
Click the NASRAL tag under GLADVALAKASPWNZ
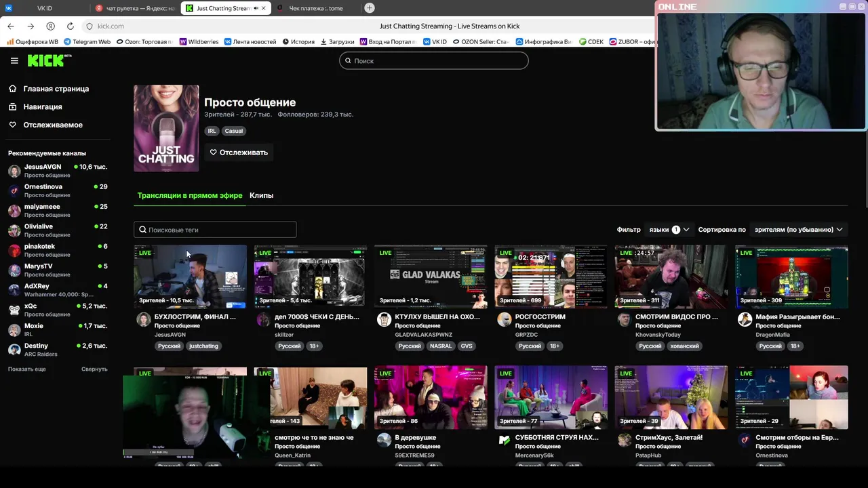tap(441, 346)
